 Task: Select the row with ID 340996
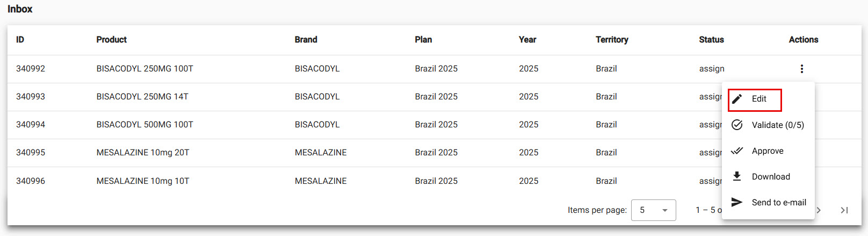click(31, 181)
